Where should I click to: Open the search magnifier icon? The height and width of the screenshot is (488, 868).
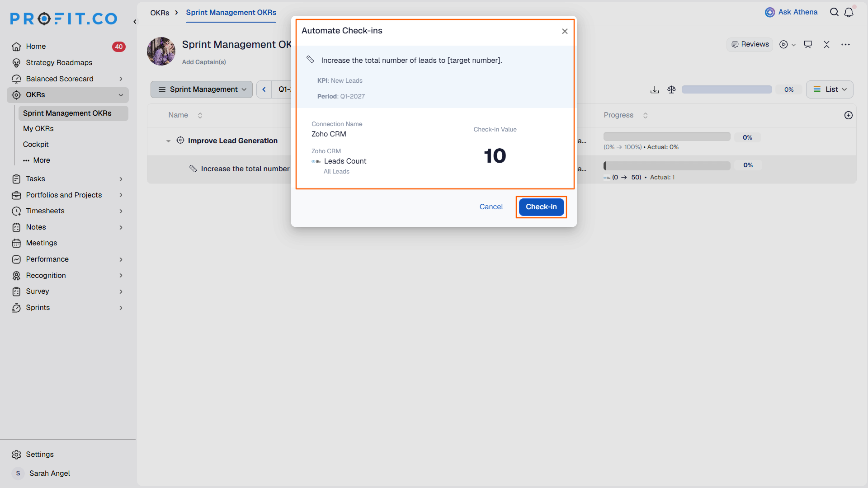click(x=834, y=12)
